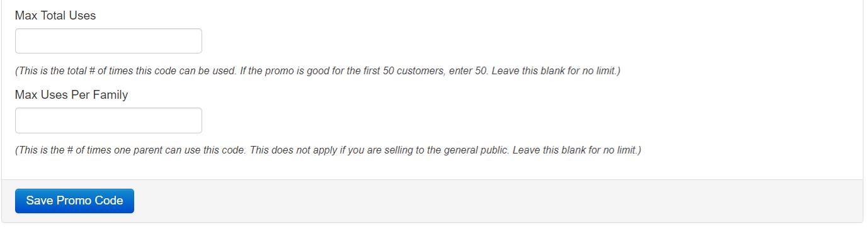
Task: Click the word "Promo" on the Save button
Action: pos(74,201)
